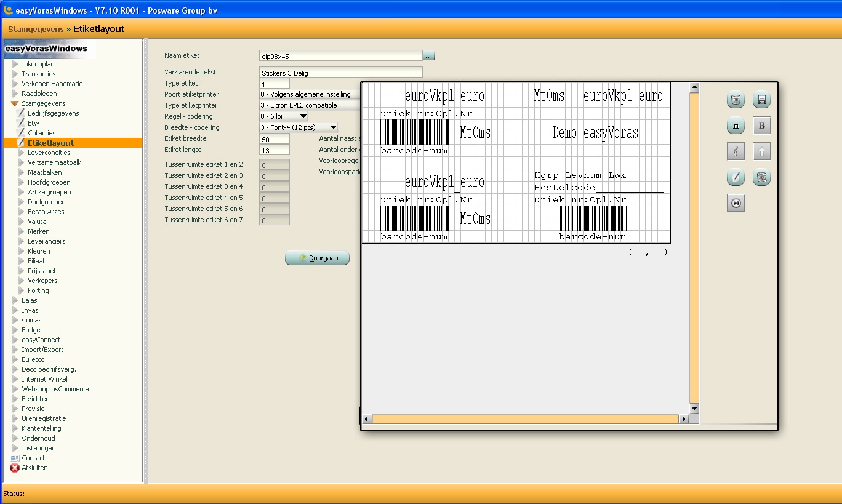Click Stamgegevens in the breadcrumb
The height and width of the screenshot is (504, 842).
click(35, 29)
